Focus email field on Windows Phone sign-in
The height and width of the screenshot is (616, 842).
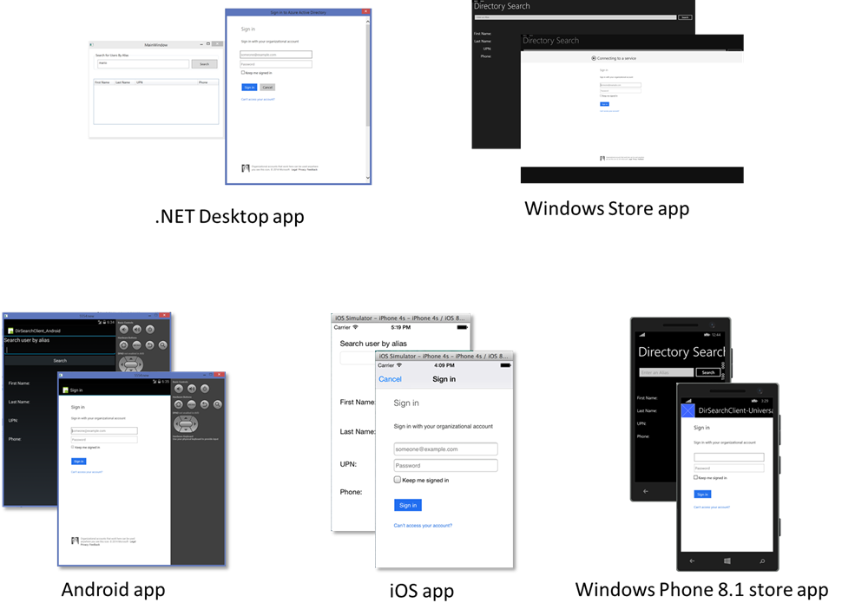[728, 457]
